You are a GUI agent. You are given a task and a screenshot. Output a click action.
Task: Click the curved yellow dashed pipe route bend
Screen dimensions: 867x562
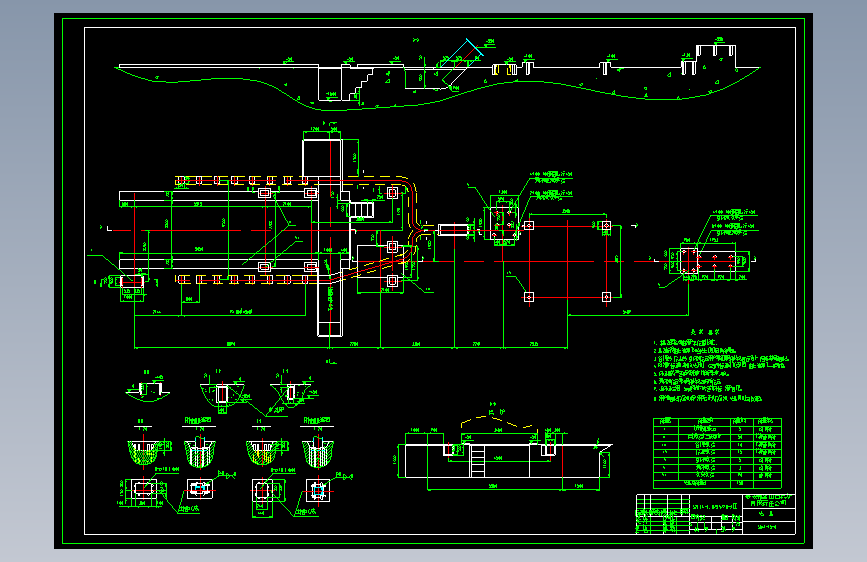pyautogui.click(x=409, y=188)
